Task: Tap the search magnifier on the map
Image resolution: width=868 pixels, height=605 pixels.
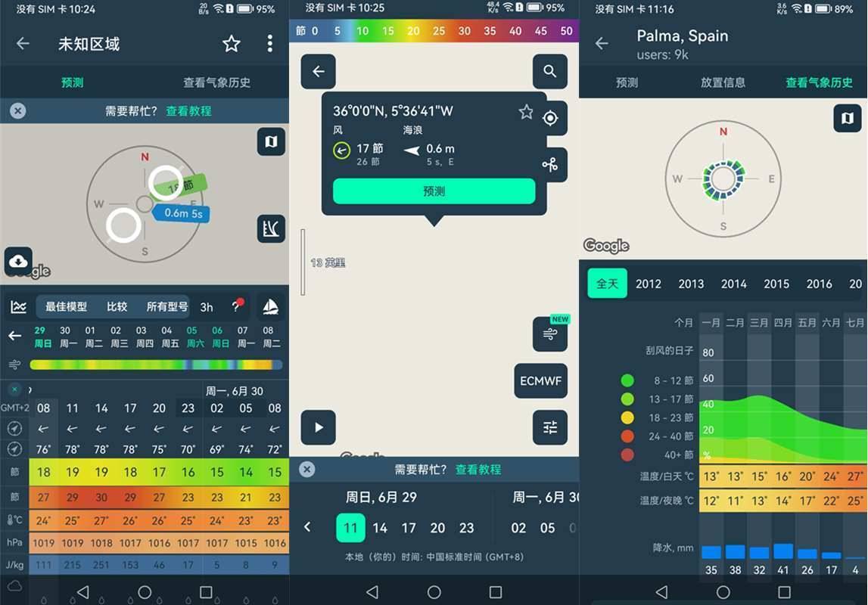Action: coord(550,72)
